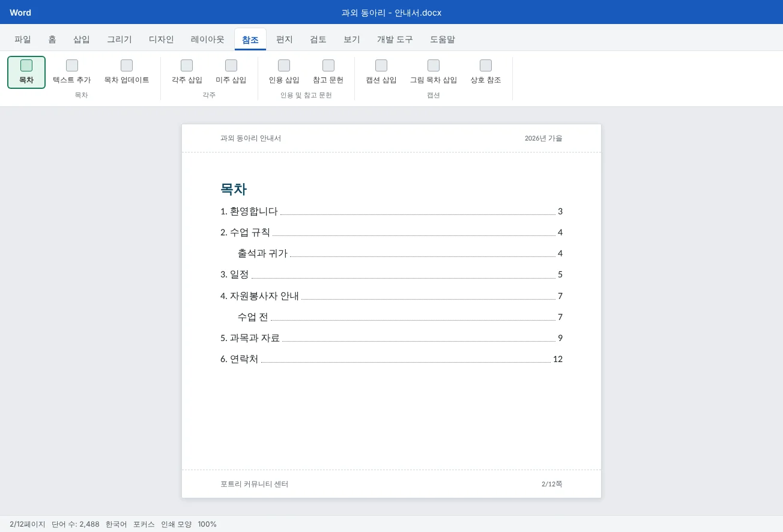Switch to the 홈 tab
783x532 pixels.
click(x=52, y=40)
